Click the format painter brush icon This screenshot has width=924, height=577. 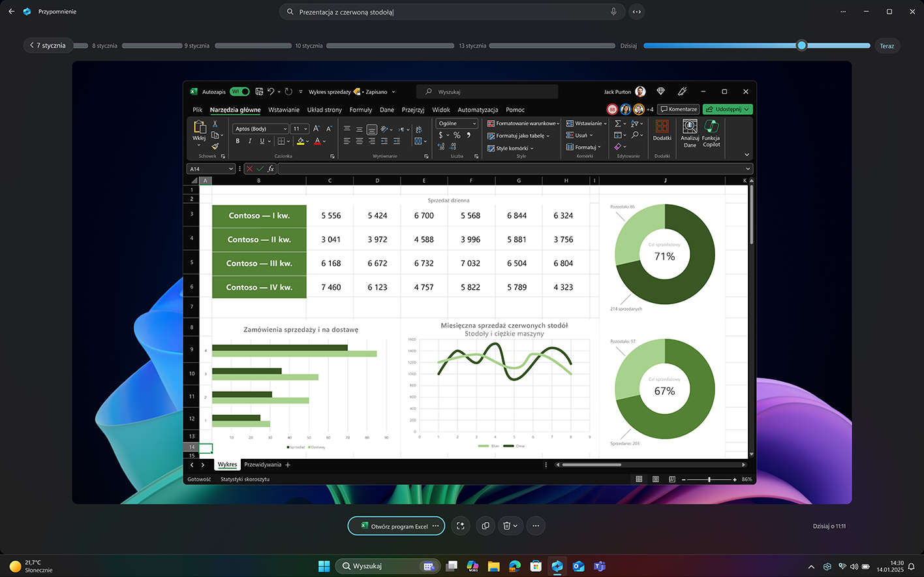click(x=215, y=146)
